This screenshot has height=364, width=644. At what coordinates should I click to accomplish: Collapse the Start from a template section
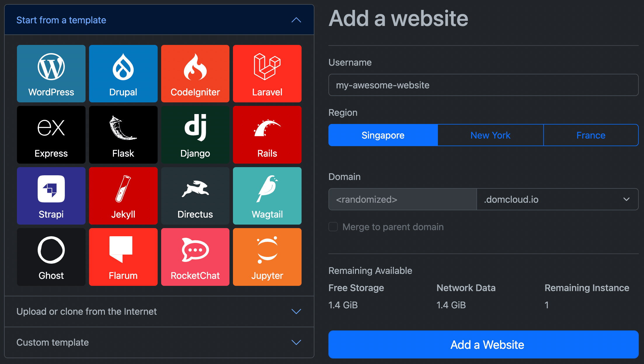[159, 20]
